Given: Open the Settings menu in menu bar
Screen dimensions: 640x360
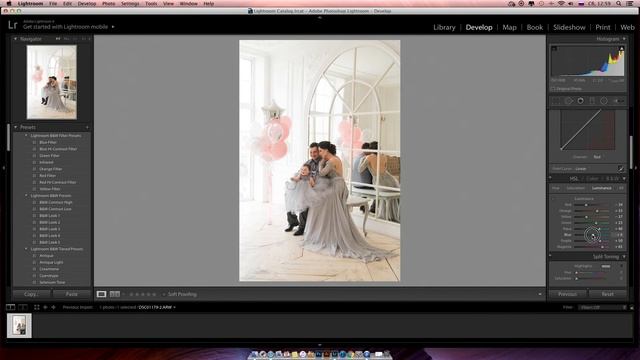Looking at the screenshot, I should point(130,3).
